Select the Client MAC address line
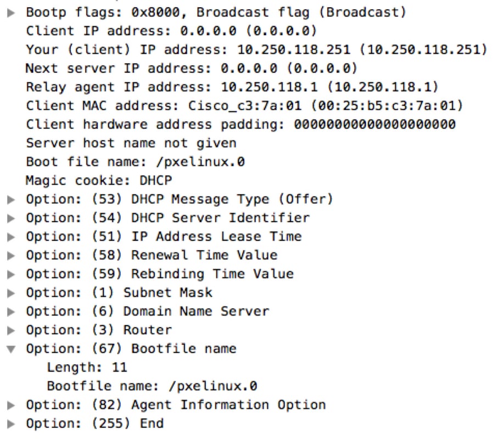The width and height of the screenshot is (504, 439). click(x=244, y=106)
